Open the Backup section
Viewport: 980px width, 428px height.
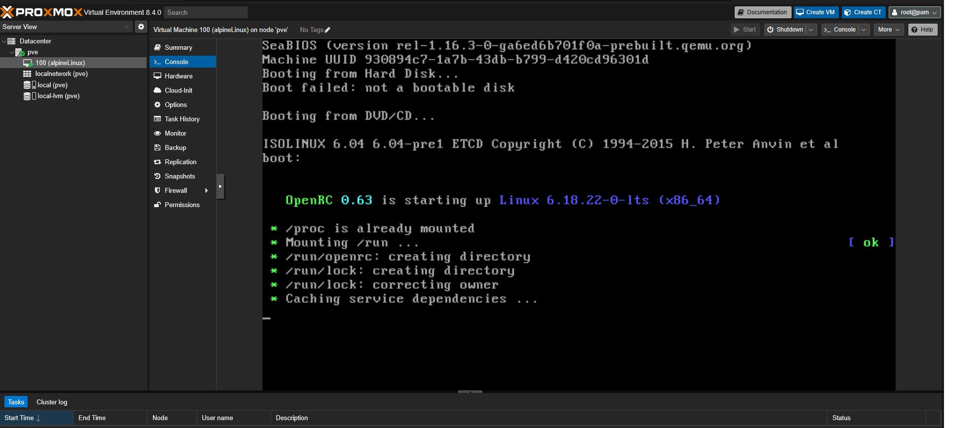(x=183, y=147)
